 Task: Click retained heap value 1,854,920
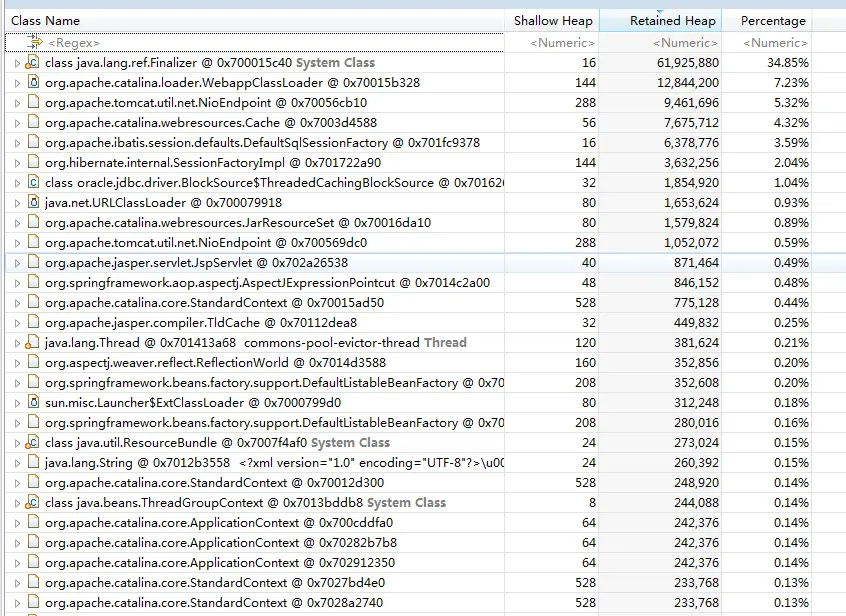click(691, 182)
